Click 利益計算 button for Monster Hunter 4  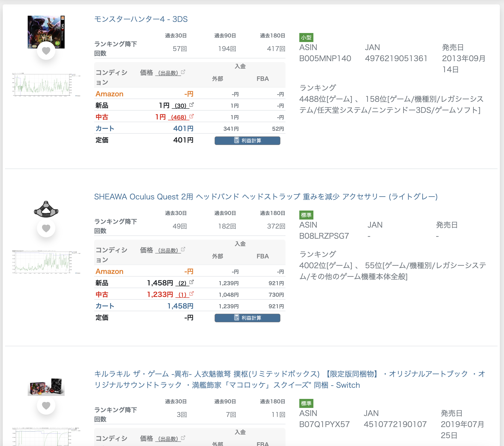(247, 141)
